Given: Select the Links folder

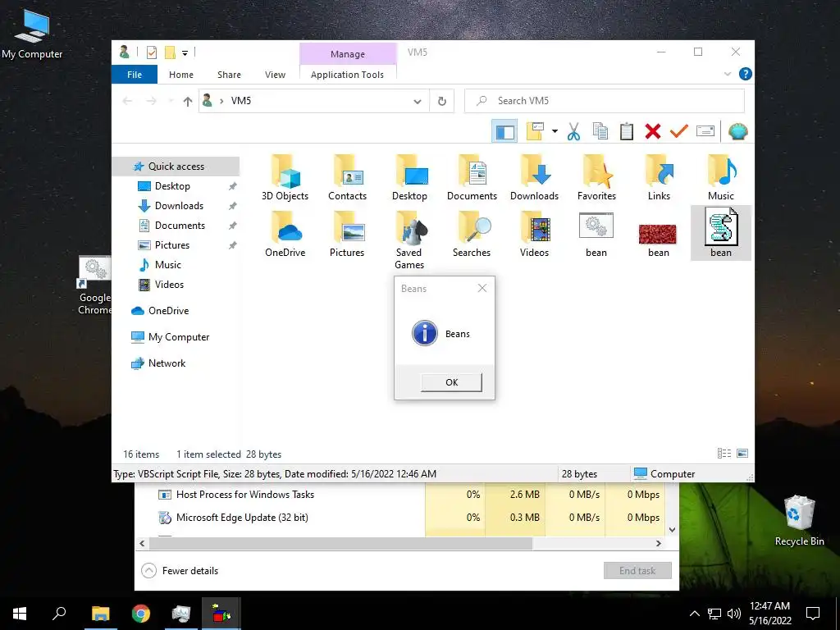Looking at the screenshot, I should pyautogui.click(x=659, y=178).
